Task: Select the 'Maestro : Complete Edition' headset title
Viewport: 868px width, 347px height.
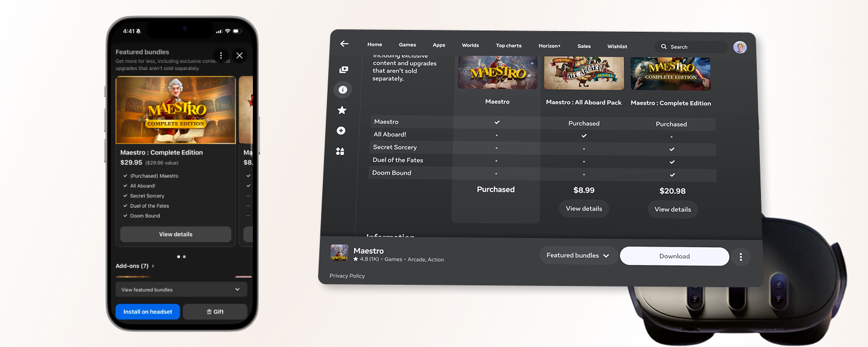Action: click(671, 103)
